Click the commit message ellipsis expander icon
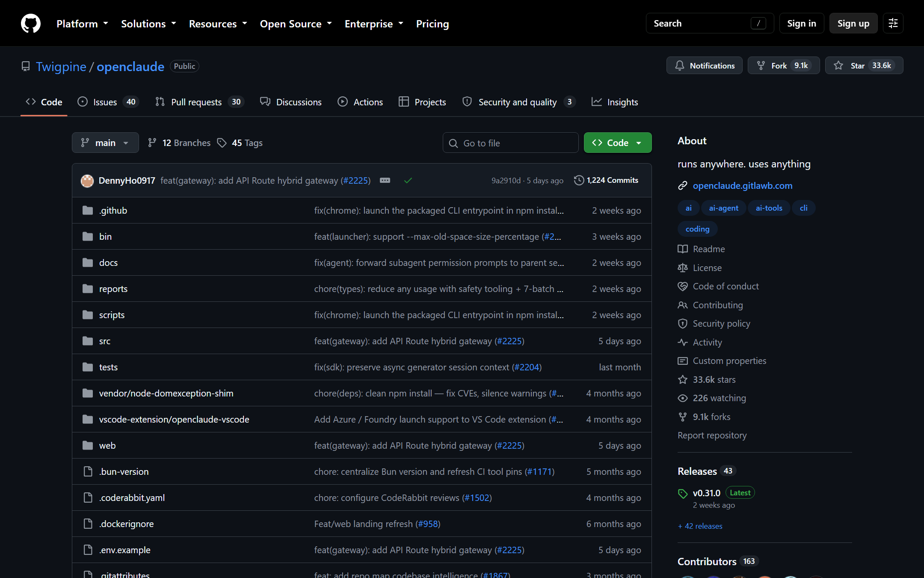 click(385, 180)
